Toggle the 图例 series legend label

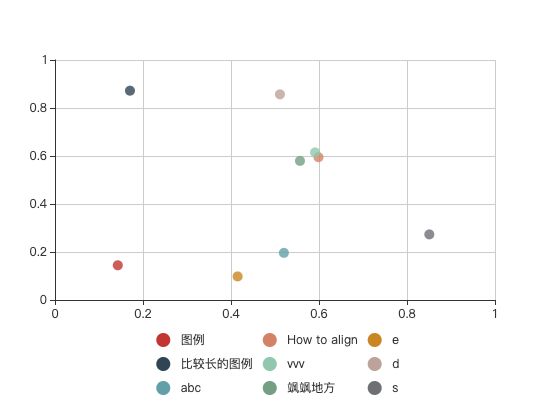click(x=193, y=340)
